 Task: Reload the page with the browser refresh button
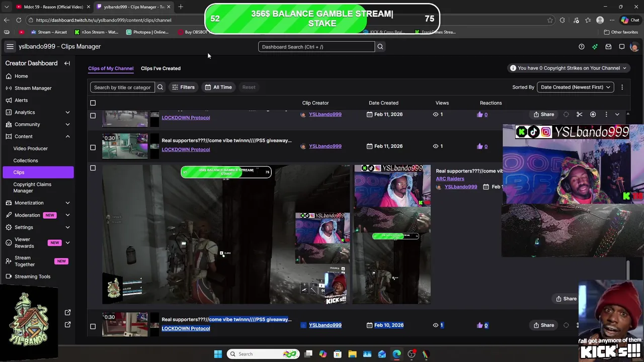pos(19,20)
